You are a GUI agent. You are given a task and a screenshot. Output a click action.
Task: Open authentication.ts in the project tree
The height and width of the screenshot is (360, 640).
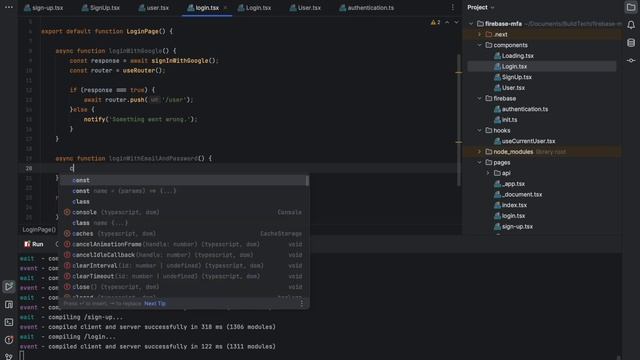[x=525, y=109]
